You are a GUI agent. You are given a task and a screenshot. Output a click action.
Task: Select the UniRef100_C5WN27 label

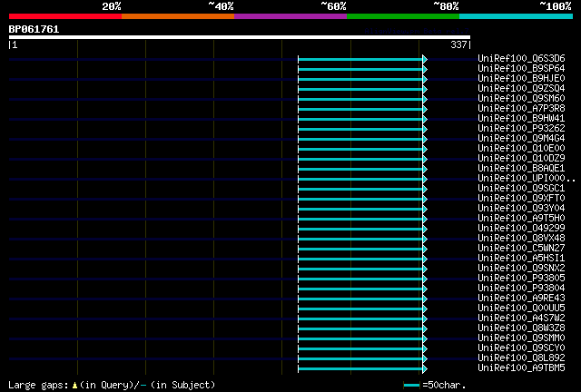(521, 249)
